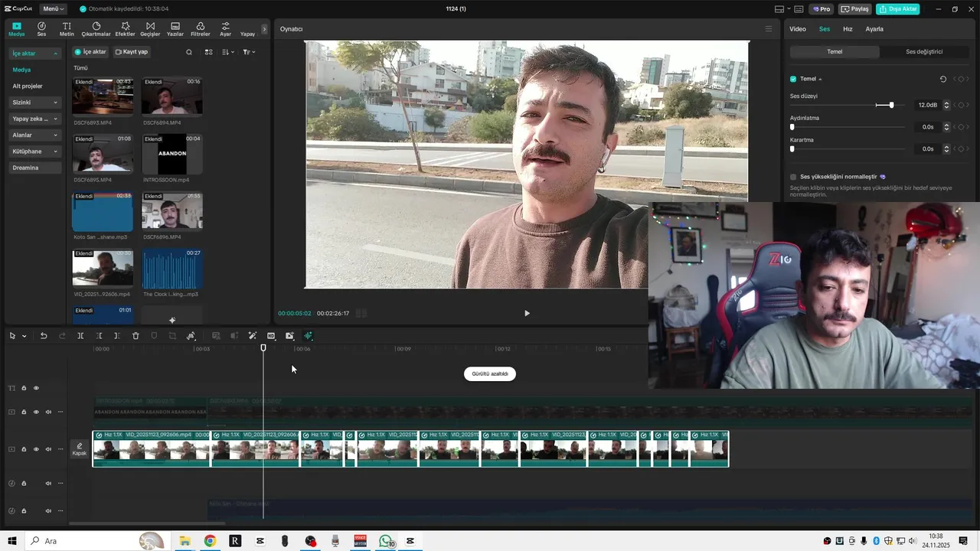Delete the left portion of clip

(99, 336)
